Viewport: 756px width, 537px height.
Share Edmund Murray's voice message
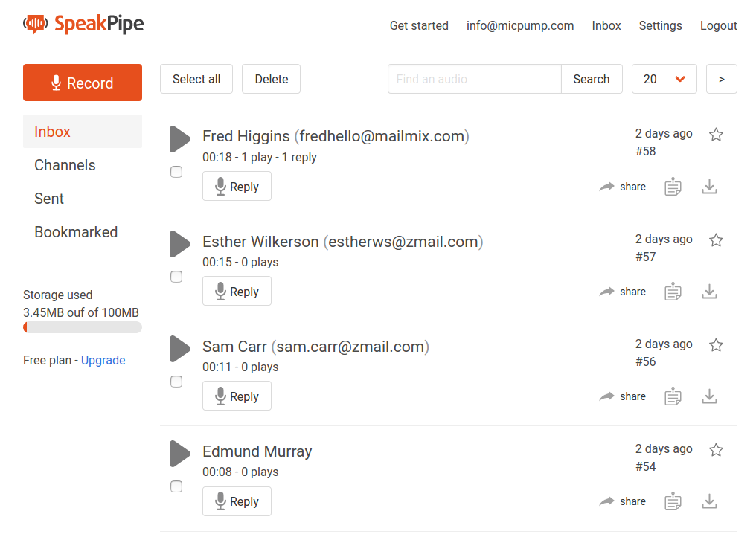[x=622, y=501]
